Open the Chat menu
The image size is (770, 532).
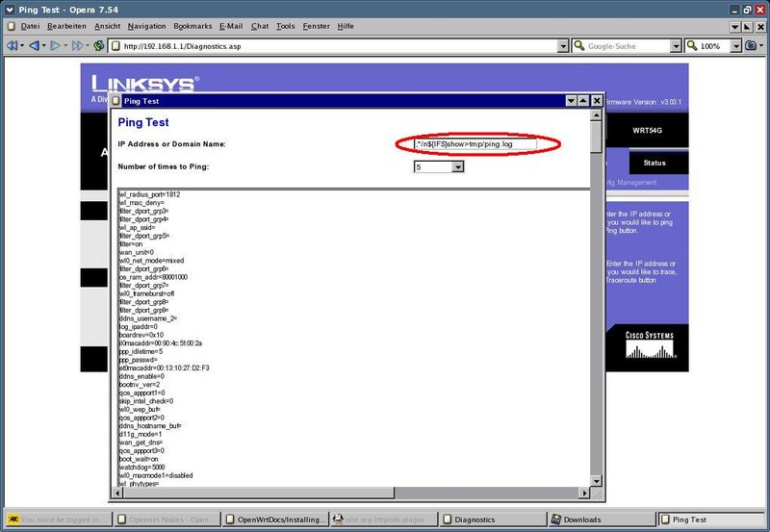[x=260, y=26]
